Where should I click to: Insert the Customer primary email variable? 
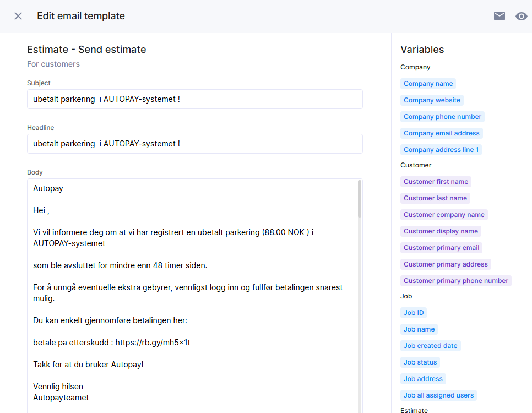(441, 248)
